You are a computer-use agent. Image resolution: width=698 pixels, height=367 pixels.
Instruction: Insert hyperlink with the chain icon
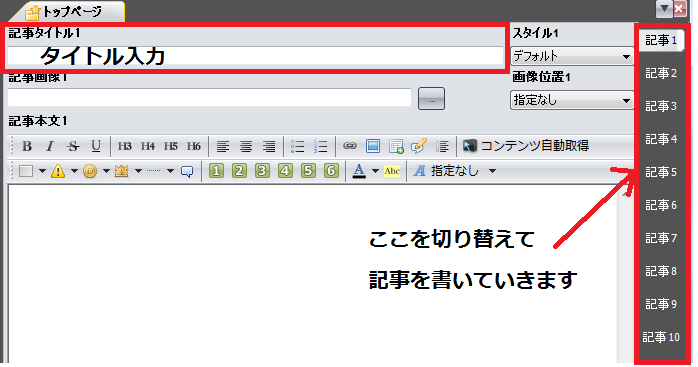(350, 146)
